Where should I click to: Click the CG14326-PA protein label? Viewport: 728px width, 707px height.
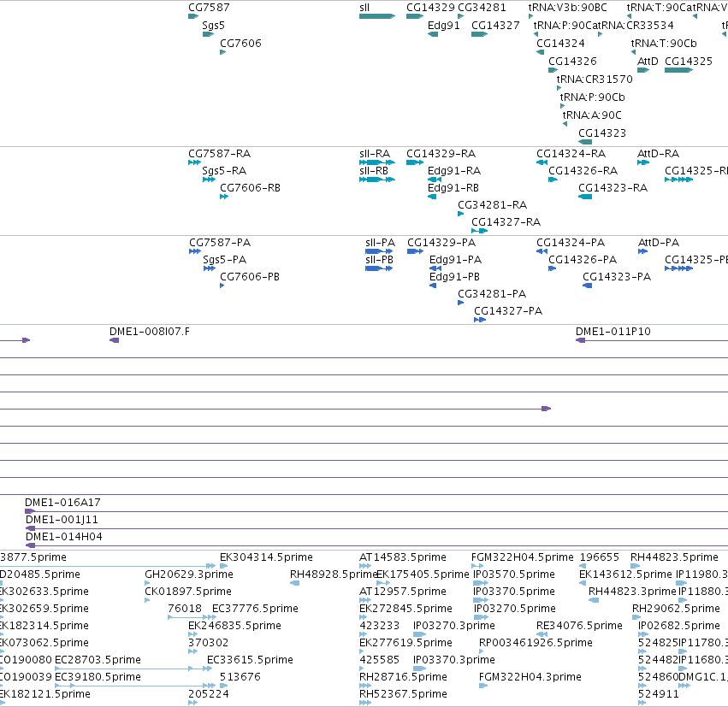pyautogui.click(x=583, y=260)
